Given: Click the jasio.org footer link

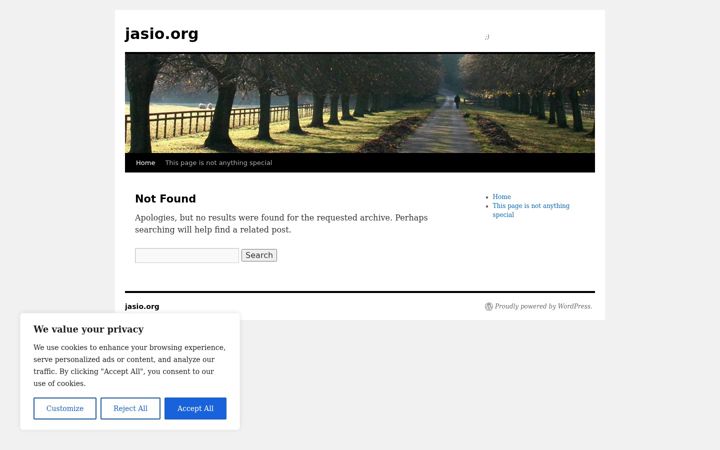Looking at the screenshot, I should coord(142,306).
